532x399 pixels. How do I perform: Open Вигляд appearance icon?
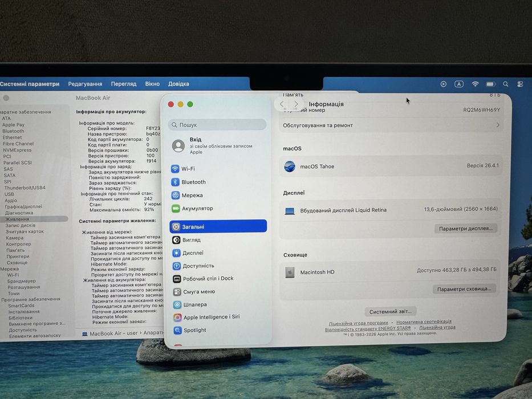tap(176, 240)
